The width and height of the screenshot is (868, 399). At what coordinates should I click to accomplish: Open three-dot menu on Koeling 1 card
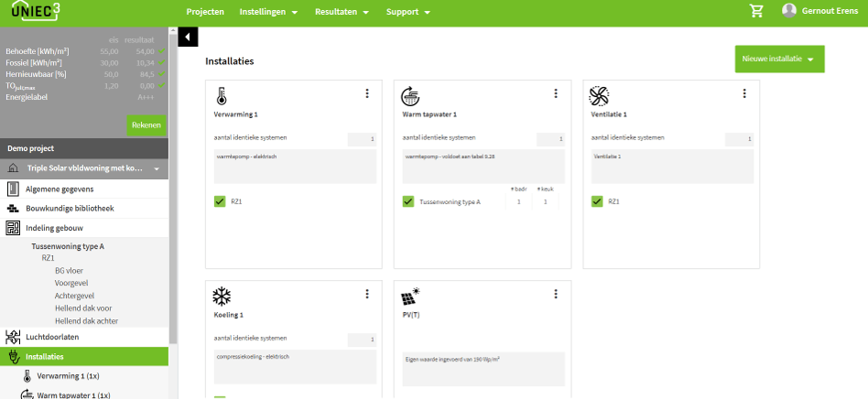pyautogui.click(x=366, y=294)
